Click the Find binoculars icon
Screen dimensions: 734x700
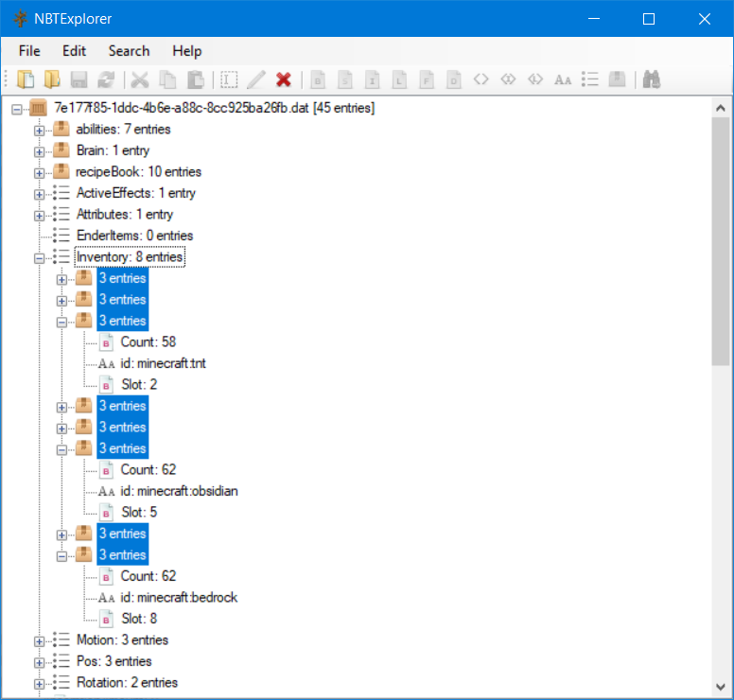(x=651, y=79)
